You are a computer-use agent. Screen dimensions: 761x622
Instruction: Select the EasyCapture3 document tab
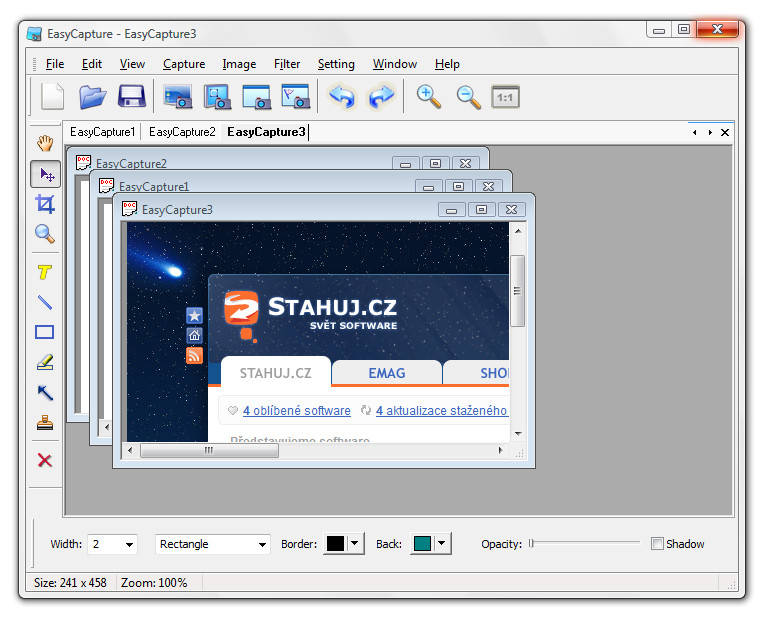(266, 132)
